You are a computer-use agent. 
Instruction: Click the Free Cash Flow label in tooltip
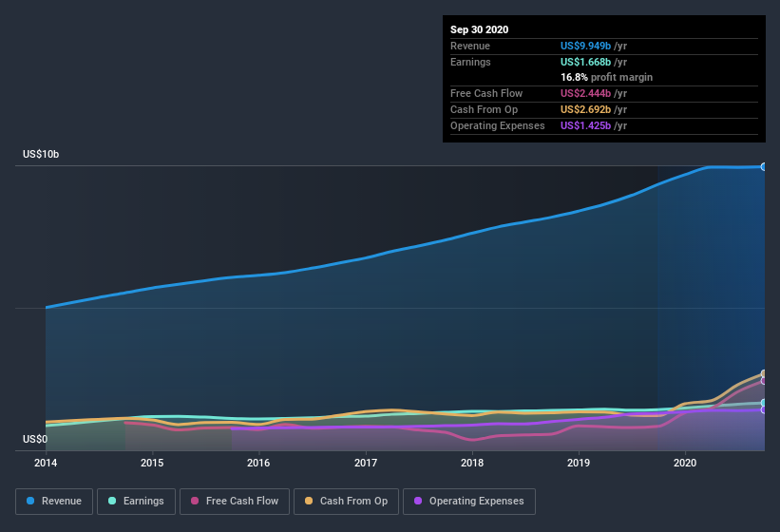486,93
